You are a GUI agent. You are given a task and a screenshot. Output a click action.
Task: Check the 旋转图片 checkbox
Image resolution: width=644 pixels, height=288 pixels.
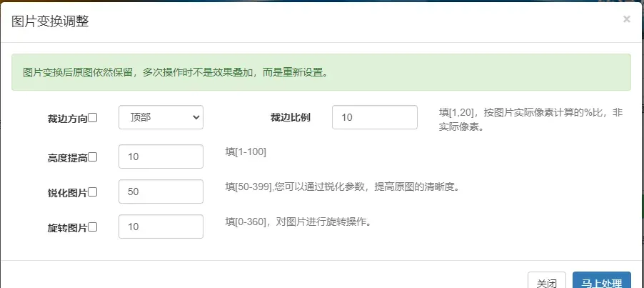click(x=93, y=227)
